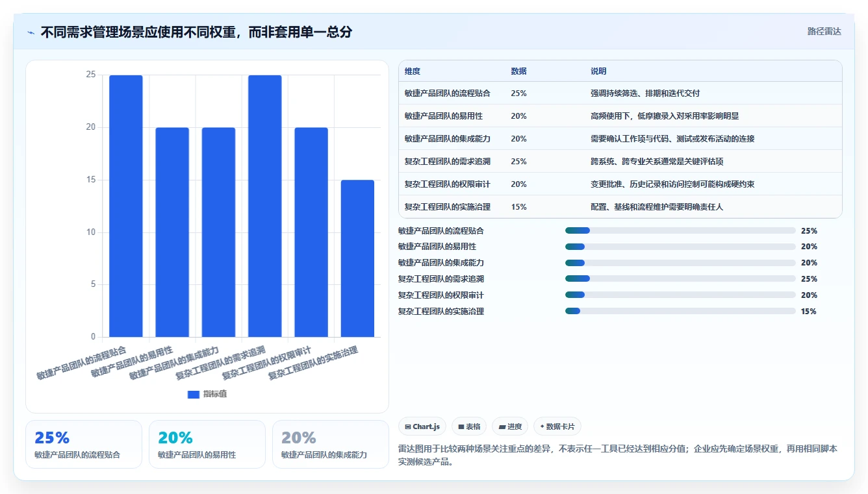Screen dimensions: 868x494
Task: Click 敏捷产品团队的集成能力 in the table's 维度 column
Action: [447, 139]
